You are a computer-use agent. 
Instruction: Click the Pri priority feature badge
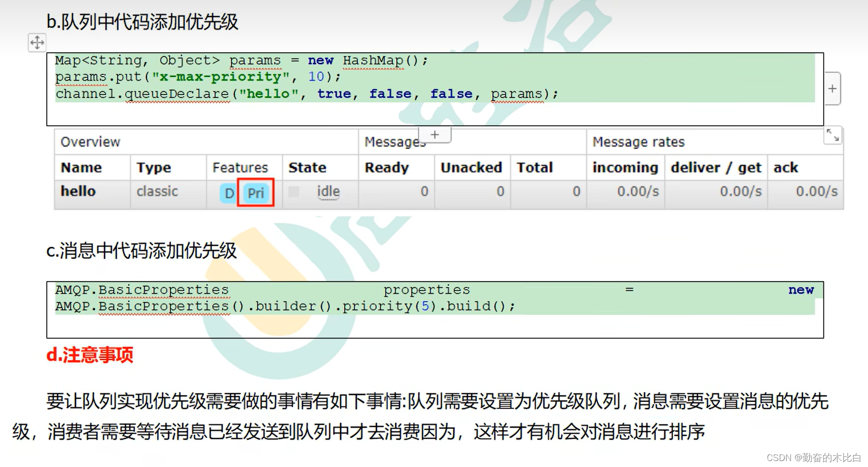[x=256, y=193]
